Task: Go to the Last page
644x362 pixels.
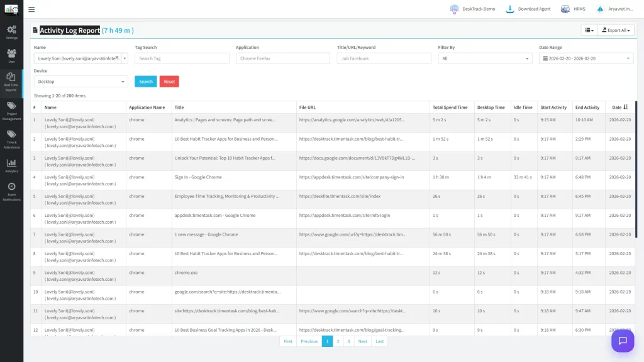Action: 379,341
